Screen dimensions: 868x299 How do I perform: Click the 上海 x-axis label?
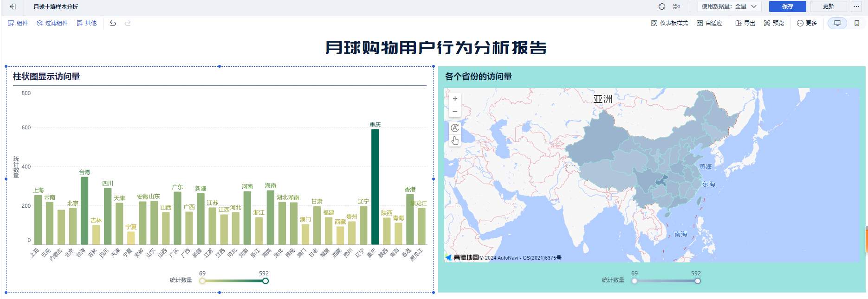[x=34, y=253]
